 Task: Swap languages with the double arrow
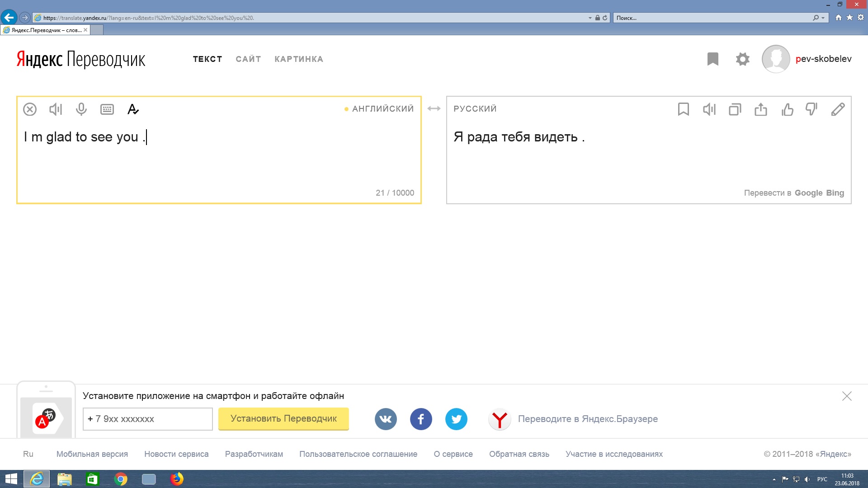434,108
